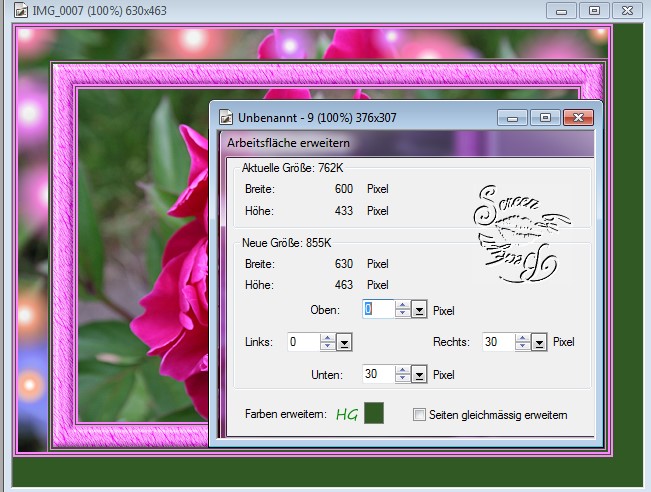Screen dimensions: 651x492
Task: Increase the Oben value with up arrow
Action: pos(402,306)
